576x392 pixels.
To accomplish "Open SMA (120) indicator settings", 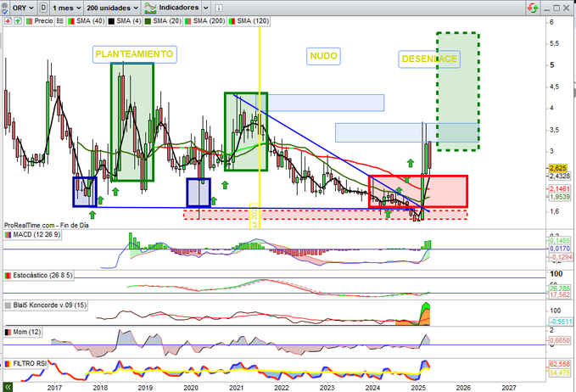I will pos(253,21).
